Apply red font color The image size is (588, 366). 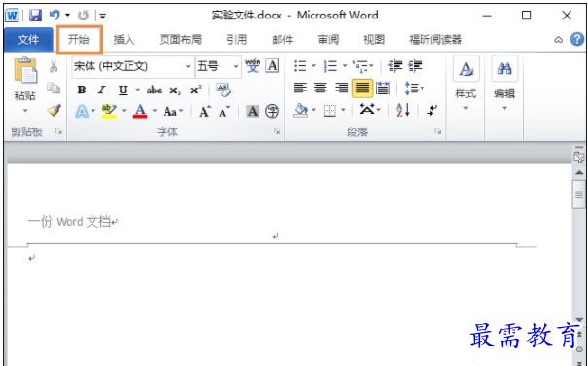click(140, 111)
